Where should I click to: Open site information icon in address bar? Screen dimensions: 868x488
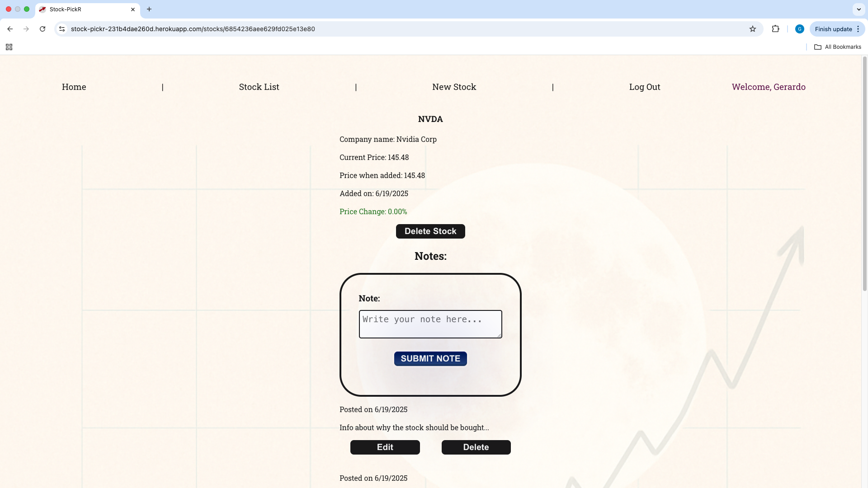point(62,29)
